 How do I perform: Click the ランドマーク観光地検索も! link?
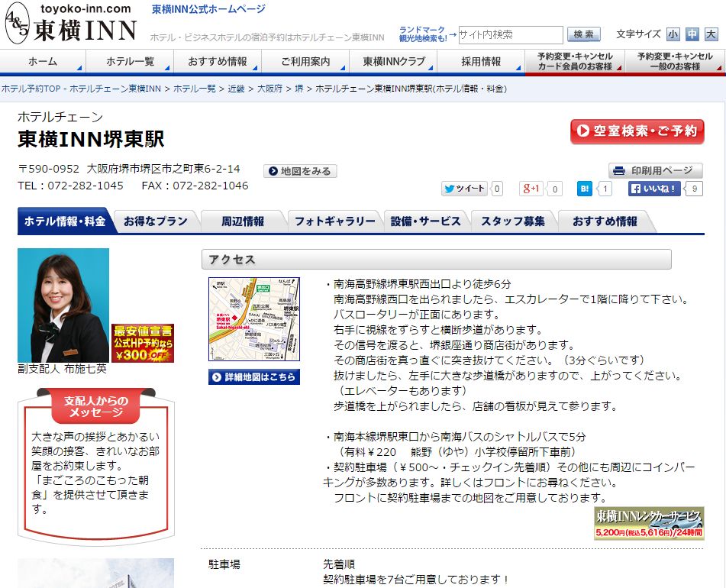[x=423, y=34]
